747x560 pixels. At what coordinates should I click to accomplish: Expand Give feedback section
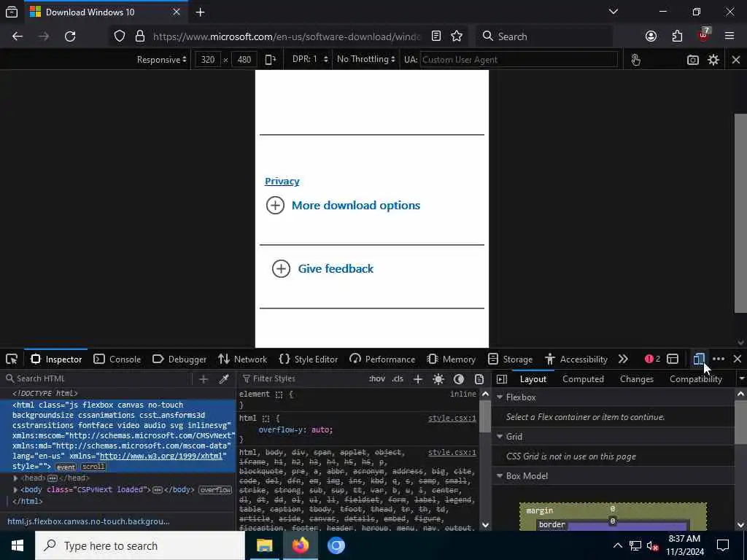tap(322, 268)
